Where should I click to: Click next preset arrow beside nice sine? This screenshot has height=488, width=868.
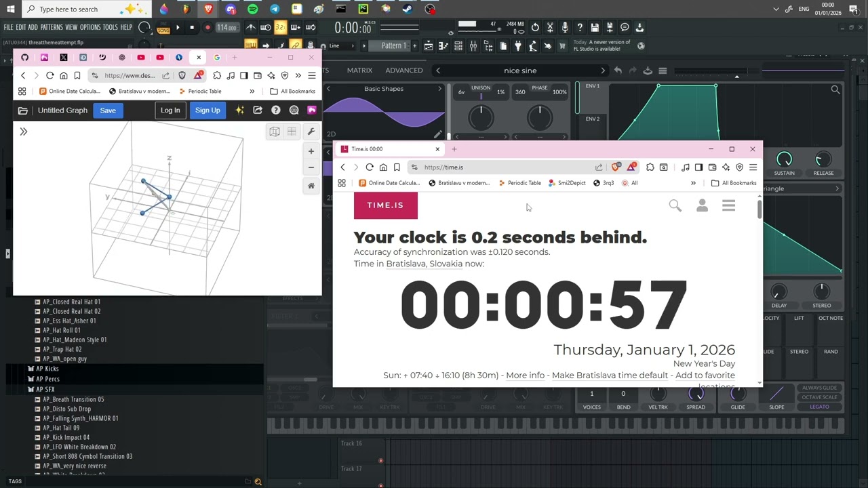coord(603,70)
